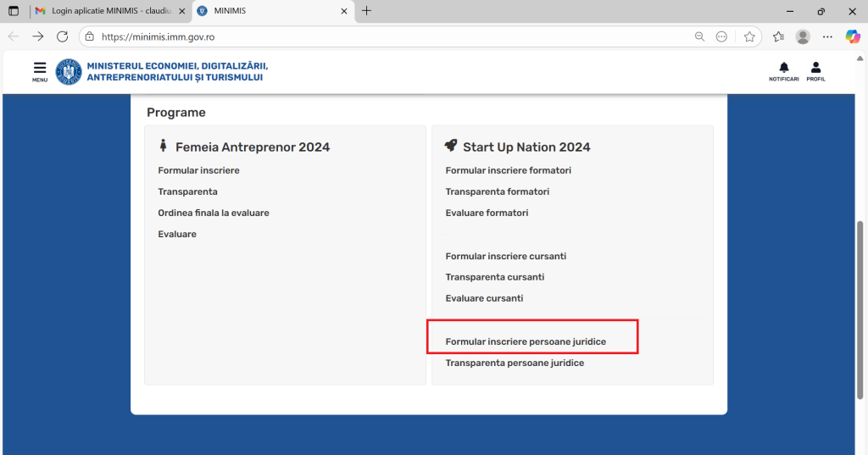
Task: Open the favorites list icon
Action: [x=778, y=36]
